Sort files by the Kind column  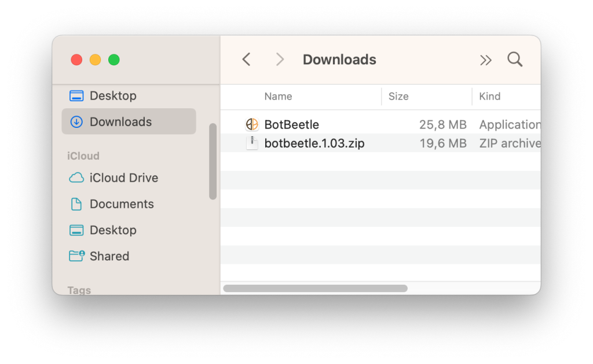point(490,97)
